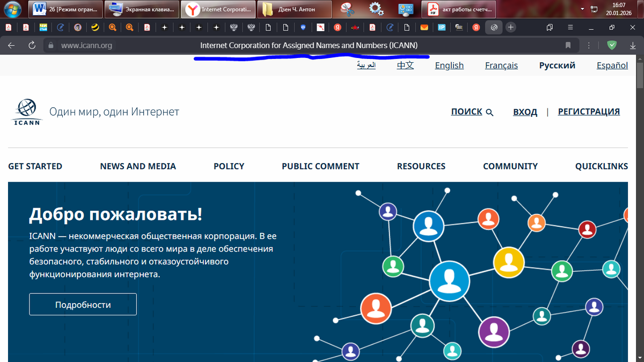Expand the NEWS AND MEDIA menu
The height and width of the screenshot is (362, 644).
coord(138,166)
